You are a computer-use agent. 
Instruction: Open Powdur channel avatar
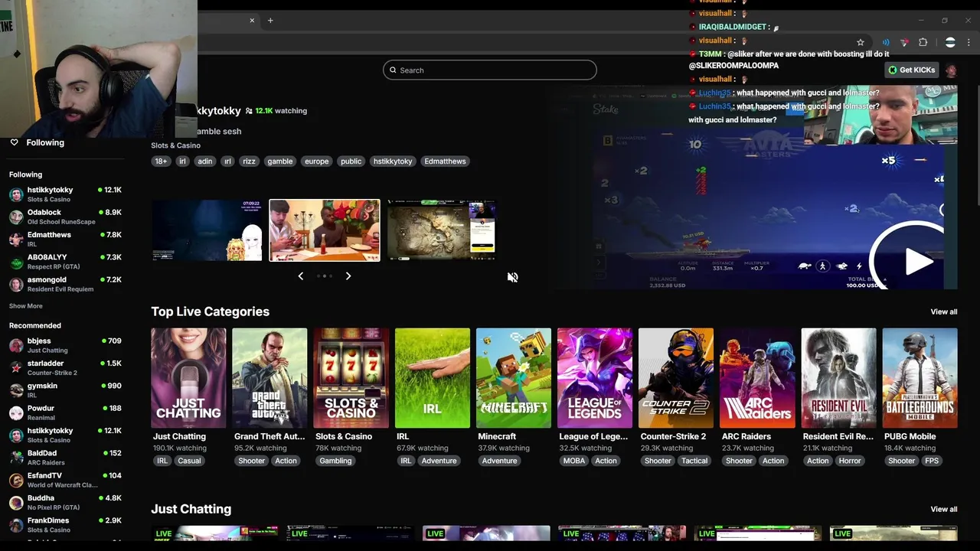click(16, 412)
